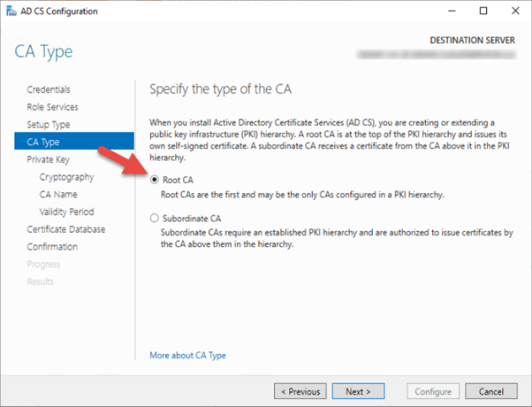Click the disabled Progress step
The width and height of the screenshot is (532, 407).
coord(43,265)
